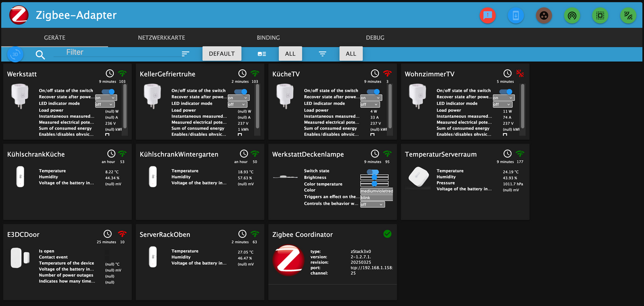Screen dimensions: 644x306
Task: Open the Debug tab
Action: [375, 38]
